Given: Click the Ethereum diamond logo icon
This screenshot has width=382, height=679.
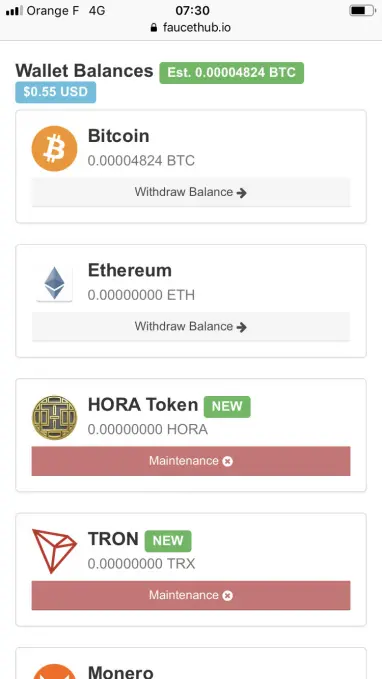Looking at the screenshot, I should pos(55,283).
